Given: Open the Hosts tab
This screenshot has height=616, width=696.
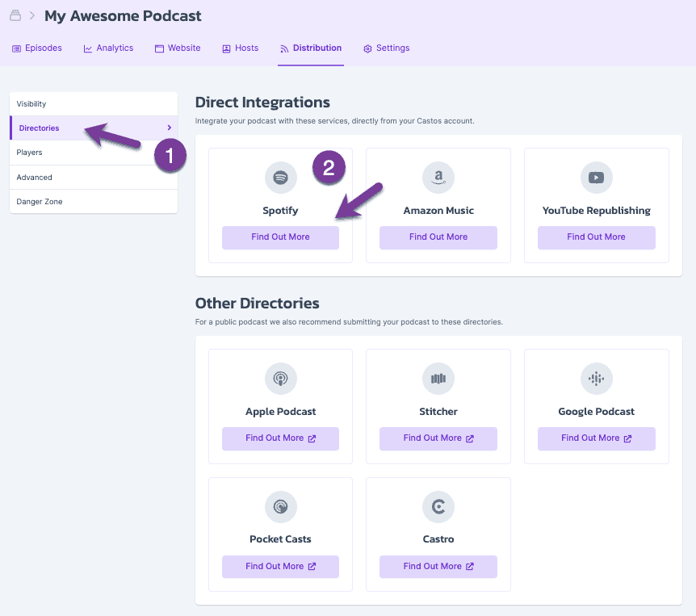Looking at the screenshot, I should pyautogui.click(x=240, y=48).
